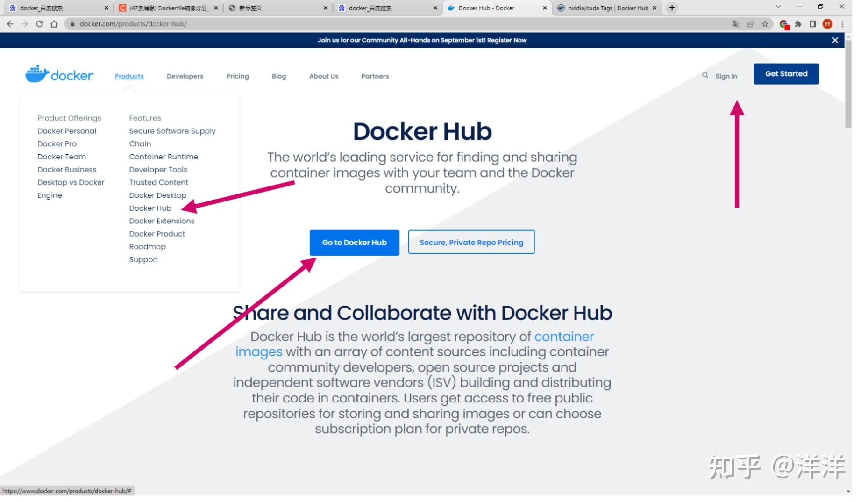Open the Developers menu
868x502 pixels.
click(185, 76)
